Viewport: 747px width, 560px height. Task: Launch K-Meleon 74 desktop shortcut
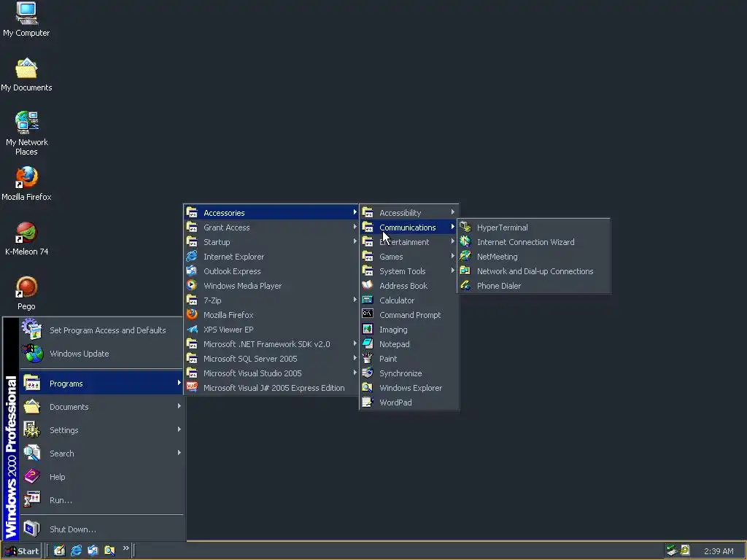click(26, 238)
